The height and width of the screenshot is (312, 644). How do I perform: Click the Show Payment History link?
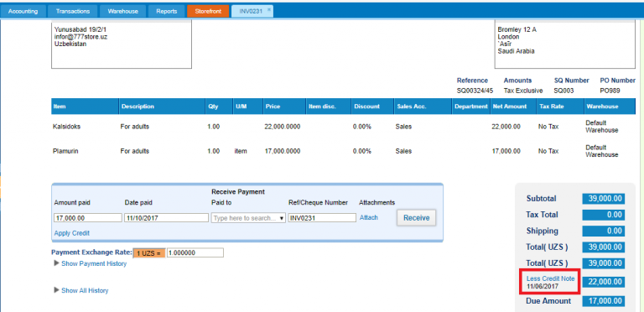(x=94, y=263)
